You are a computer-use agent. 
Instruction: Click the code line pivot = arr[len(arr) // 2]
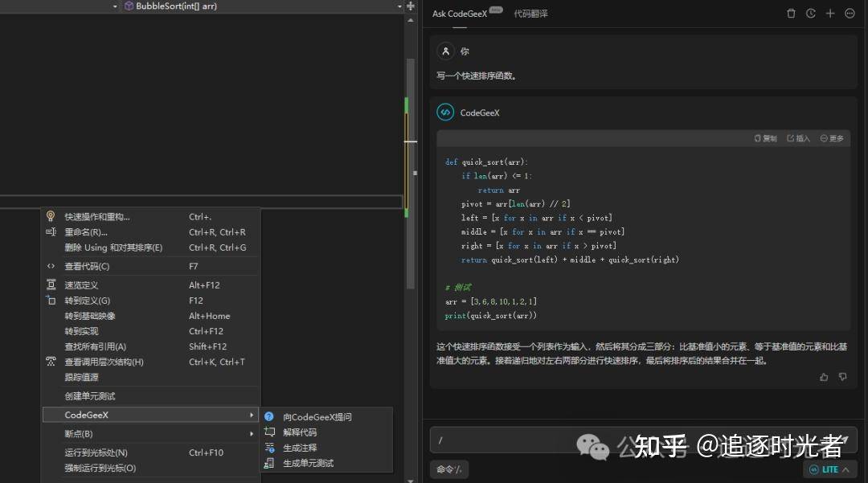coord(515,203)
